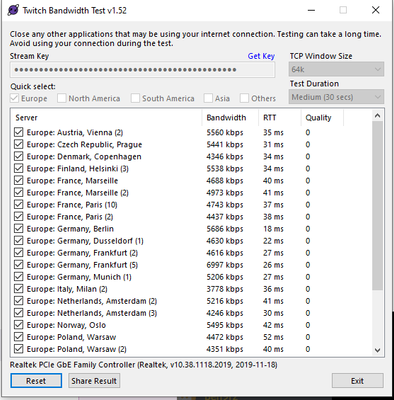
Task: Select the 6997 kbps bandwidth value
Action: (225, 265)
